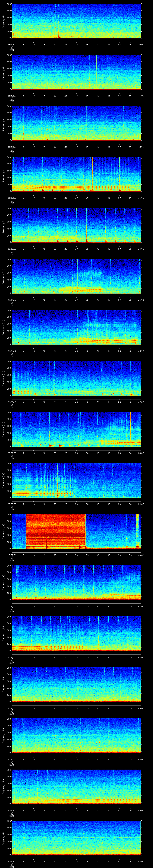Click the 40:00 end-of-axis time label
The height and width of the screenshot is (868, 153).
pyautogui.click(x=141, y=555)
